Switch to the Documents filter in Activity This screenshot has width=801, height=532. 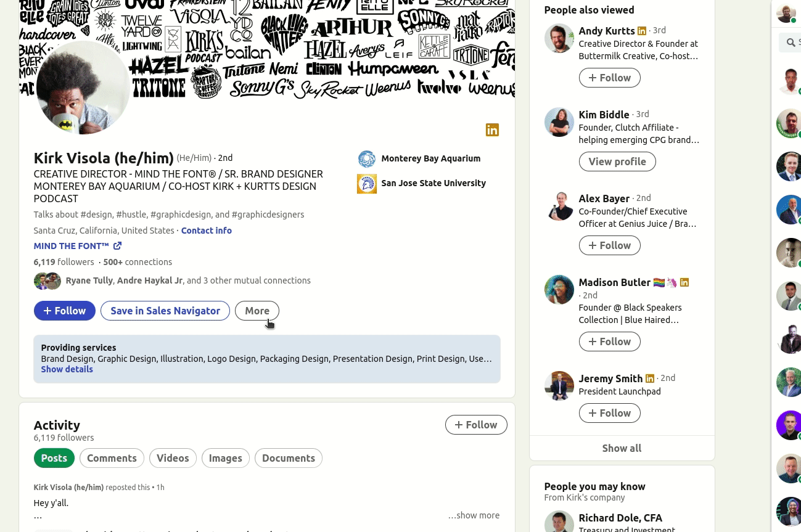tap(289, 458)
